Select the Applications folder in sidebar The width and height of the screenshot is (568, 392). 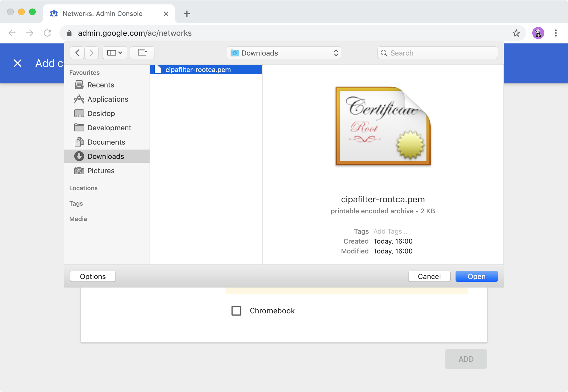[x=107, y=99]
